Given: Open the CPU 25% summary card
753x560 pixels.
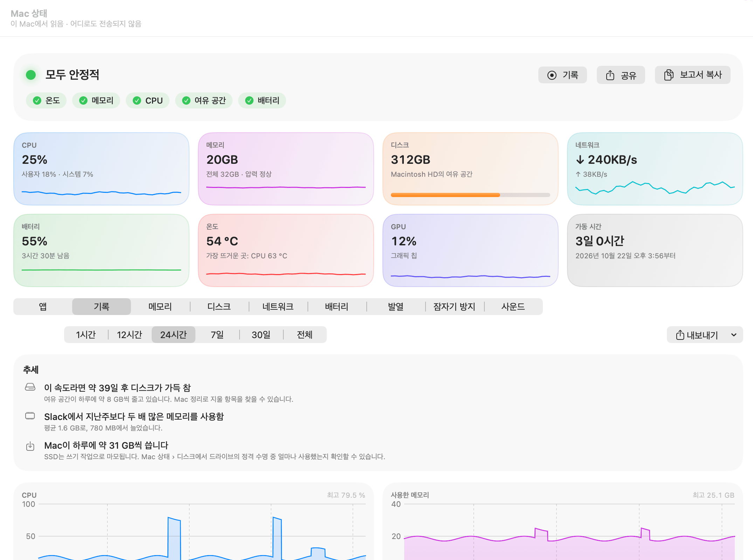Looking at the screenshot, I should (x=101, y=169).
